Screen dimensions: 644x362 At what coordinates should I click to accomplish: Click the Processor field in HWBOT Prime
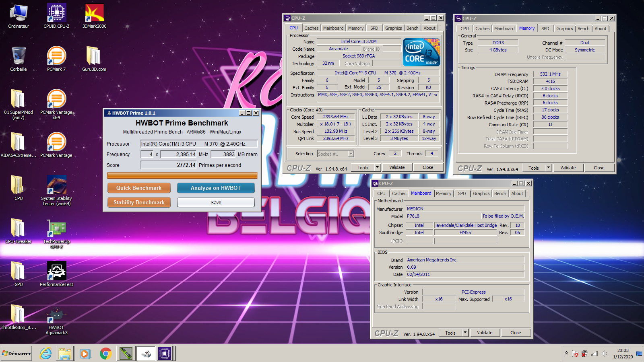click(199, 144)
